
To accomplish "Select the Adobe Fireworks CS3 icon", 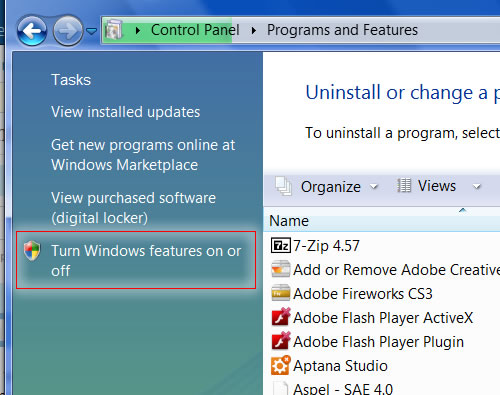I will coord(281,293).
